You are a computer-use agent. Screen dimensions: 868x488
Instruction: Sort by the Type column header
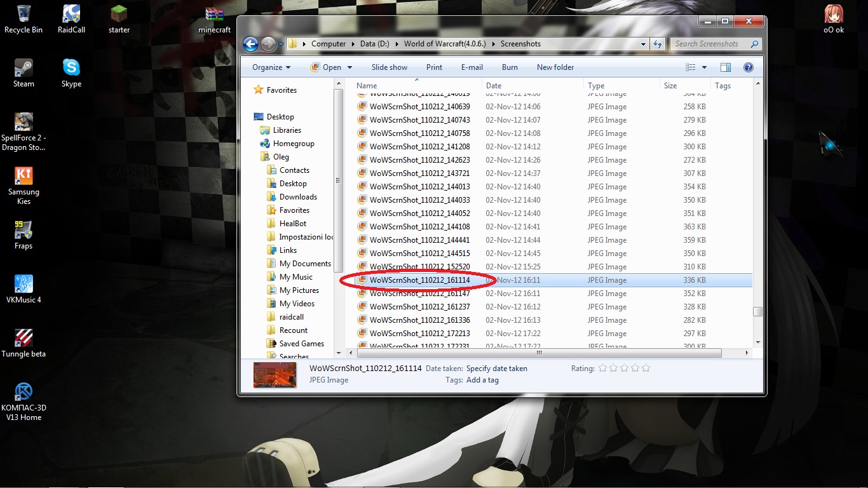pos(596,86)
